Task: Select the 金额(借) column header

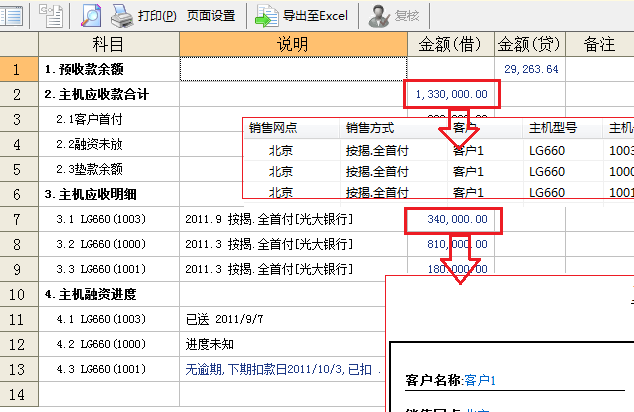Action: (451, 44)
